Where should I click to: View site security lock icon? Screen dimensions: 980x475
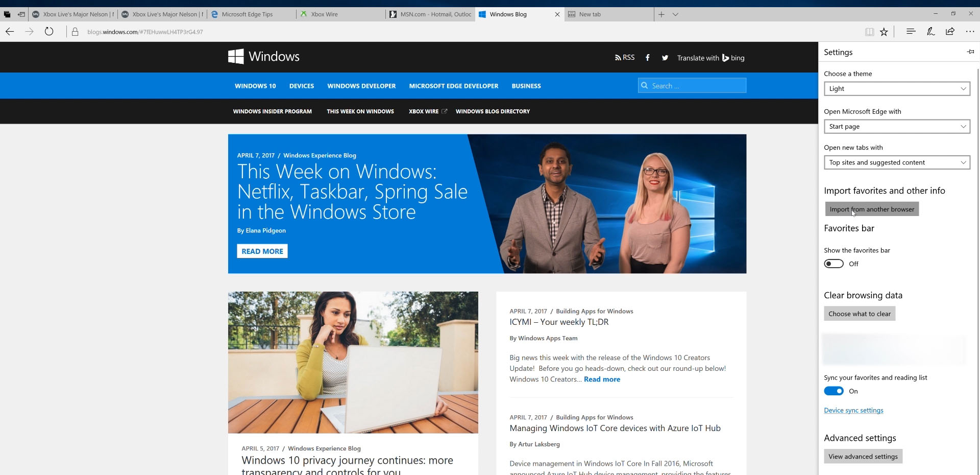(75, 32)
